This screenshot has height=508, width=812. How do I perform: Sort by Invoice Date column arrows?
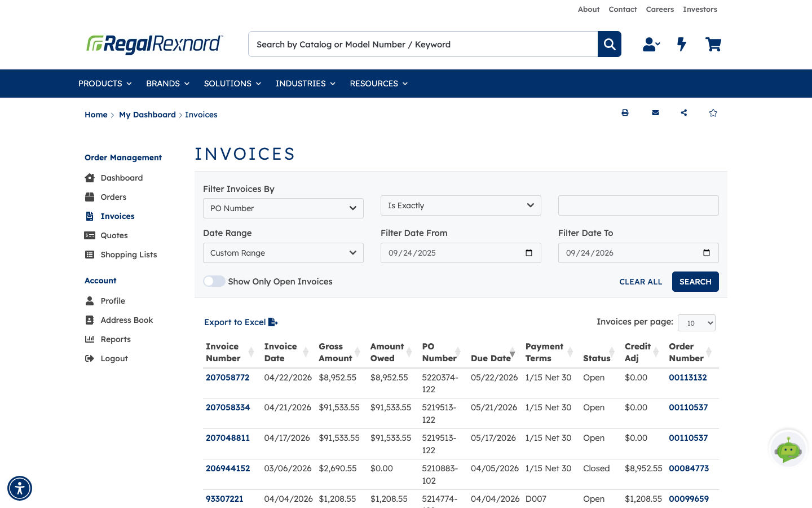tap(306, 352)
